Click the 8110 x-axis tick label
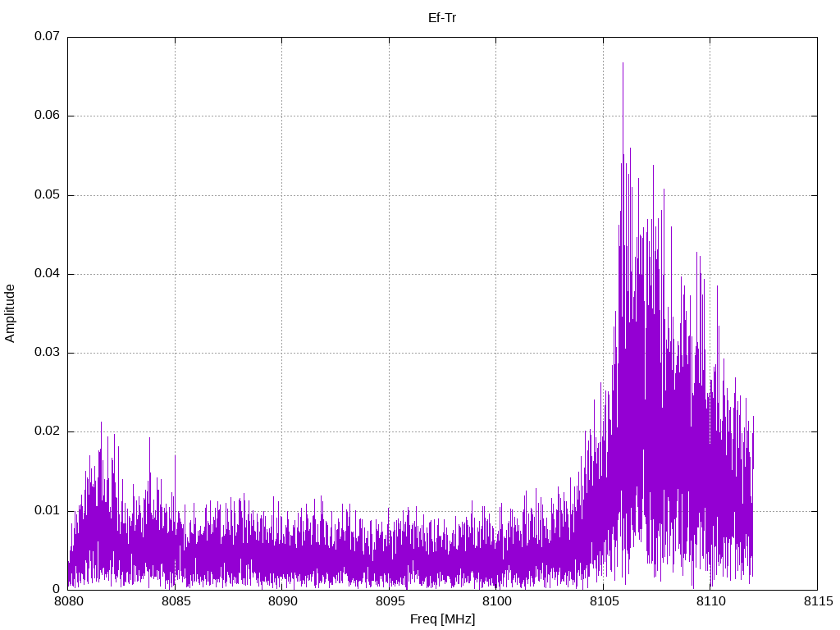The width and height of the screenshot is (840, 630). click(710, 601)
